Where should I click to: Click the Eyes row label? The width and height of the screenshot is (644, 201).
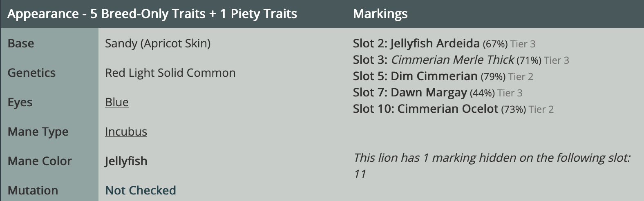point(20,102)
